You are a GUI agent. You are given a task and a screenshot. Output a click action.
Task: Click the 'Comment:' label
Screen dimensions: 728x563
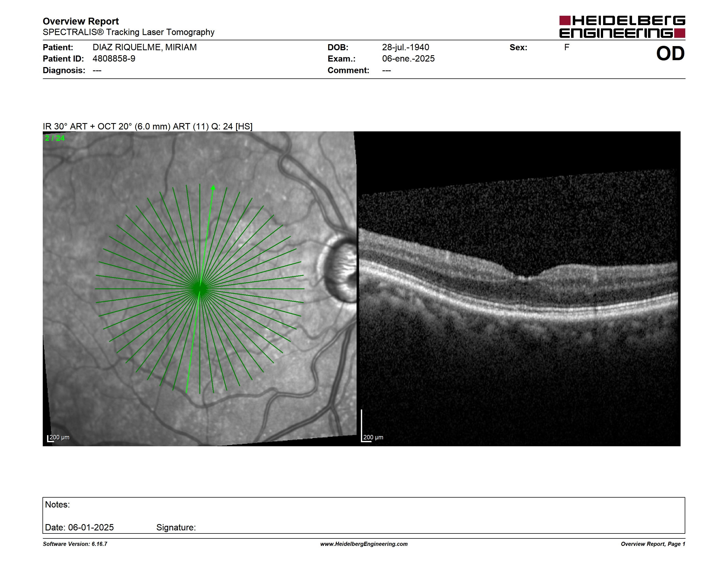(x=348, y=70)
